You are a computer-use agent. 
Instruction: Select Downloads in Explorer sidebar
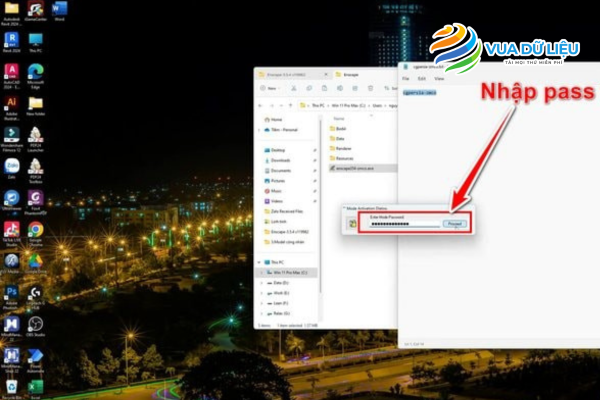point(280,159)
